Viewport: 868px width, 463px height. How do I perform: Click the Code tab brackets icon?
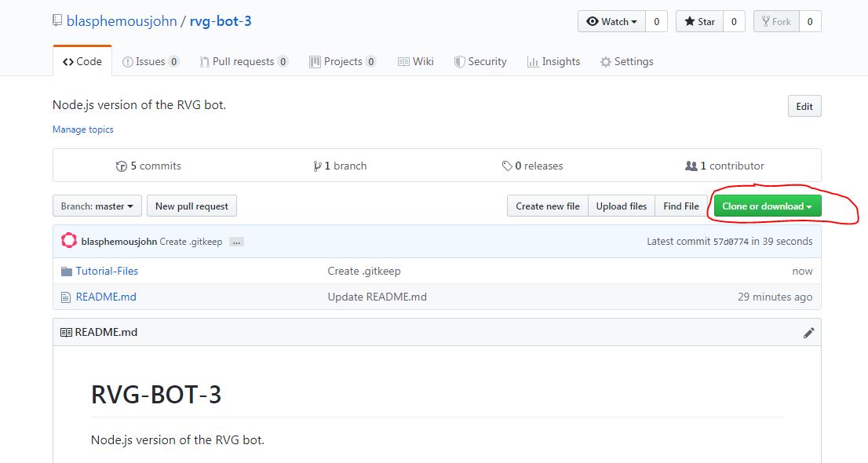[68, 62]
